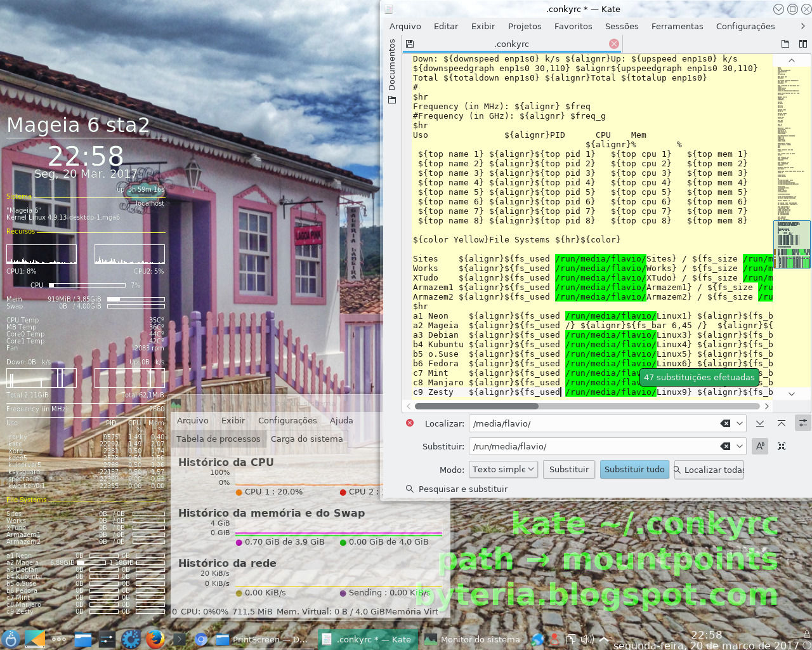
Task: Open the Ferramentas menu in Kate
Action: (677, 26)
